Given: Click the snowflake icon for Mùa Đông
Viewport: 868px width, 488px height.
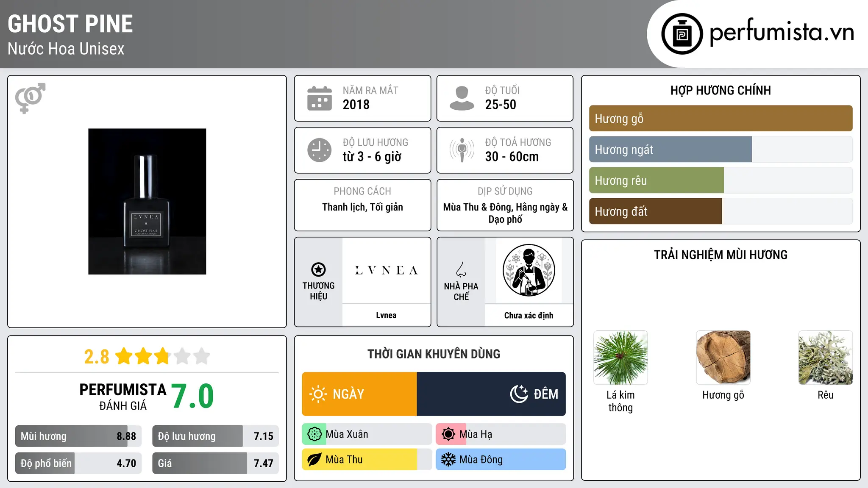Looking at the screenshot, I should point(448,460).
